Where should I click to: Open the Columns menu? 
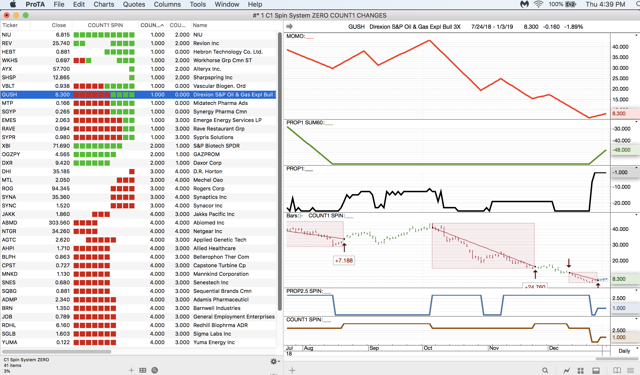167,4
